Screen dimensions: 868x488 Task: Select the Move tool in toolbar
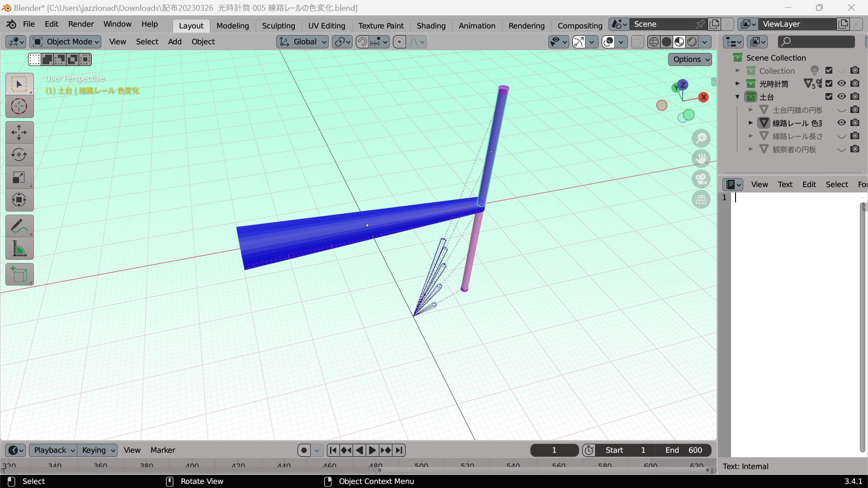point(19,132)
